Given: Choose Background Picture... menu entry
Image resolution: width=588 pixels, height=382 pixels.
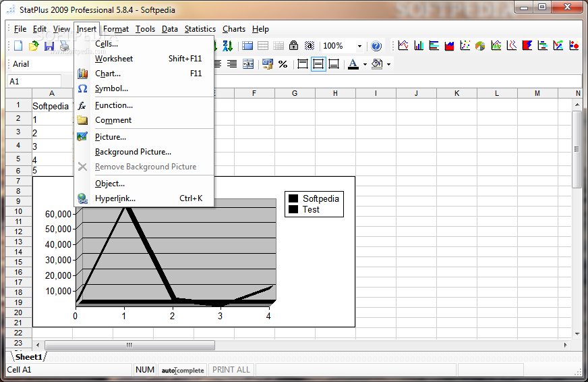Looking at the screenshot, I should (x=144, y=152).
